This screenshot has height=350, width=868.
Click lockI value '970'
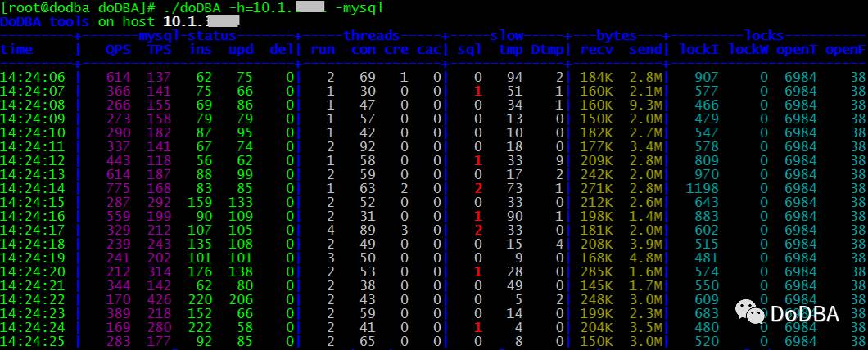point(707,174)
